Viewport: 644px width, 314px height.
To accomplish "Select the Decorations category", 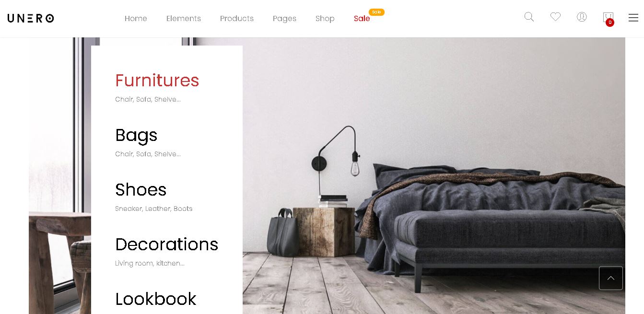I will point(167,244).
